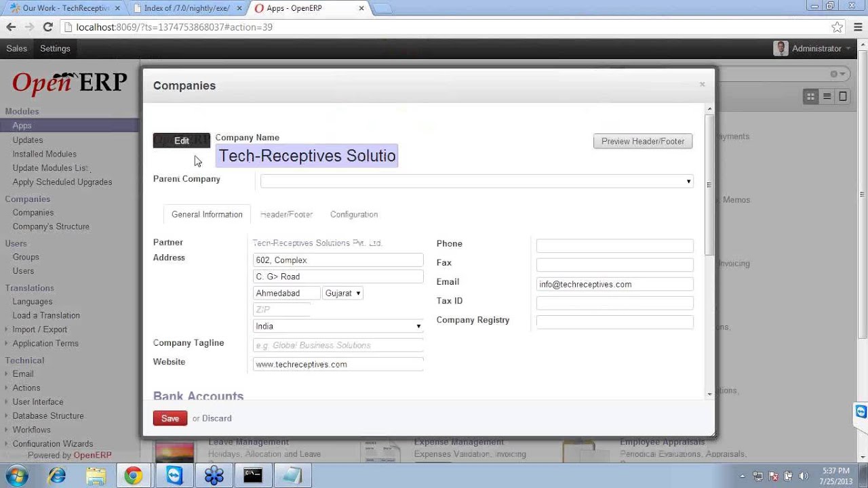Switch to General Information tab
The height and width of the screenshot is (488, 868).
coord(207,214)
